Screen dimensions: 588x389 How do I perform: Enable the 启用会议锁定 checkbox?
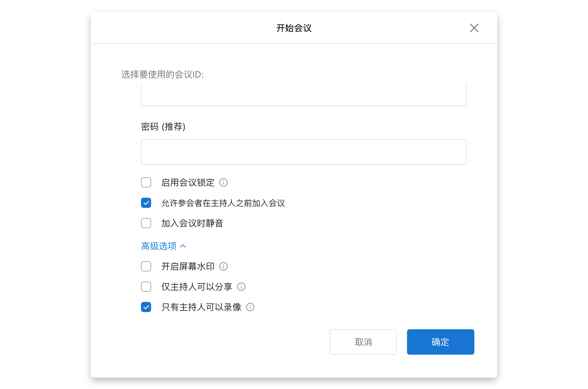coord(146,182)
